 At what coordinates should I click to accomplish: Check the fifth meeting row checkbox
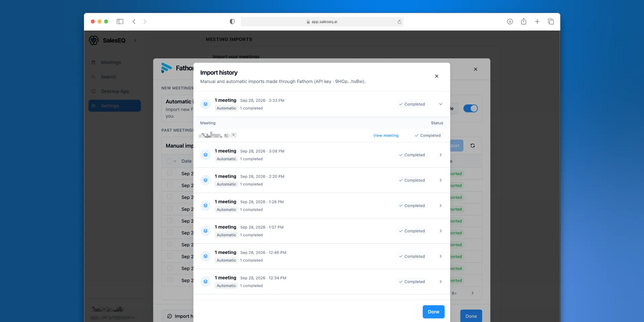[x=169, y=220]
